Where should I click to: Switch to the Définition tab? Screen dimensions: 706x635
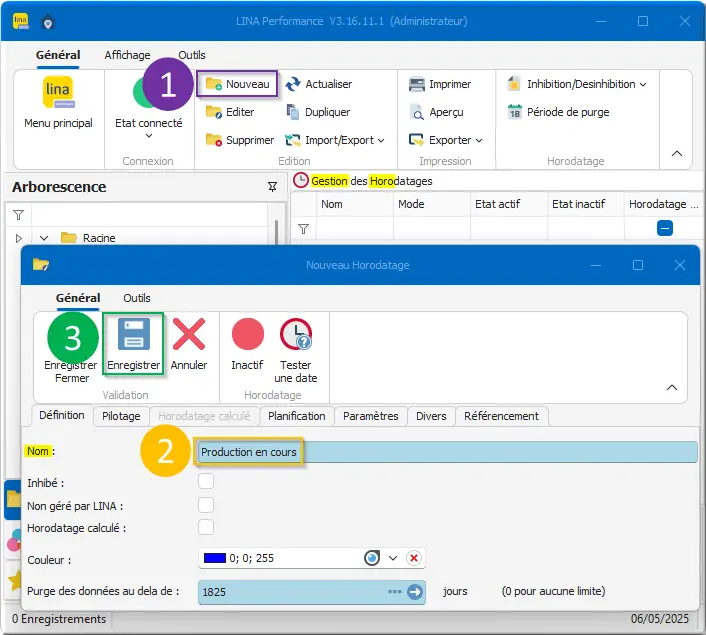(x=62, y=415)
